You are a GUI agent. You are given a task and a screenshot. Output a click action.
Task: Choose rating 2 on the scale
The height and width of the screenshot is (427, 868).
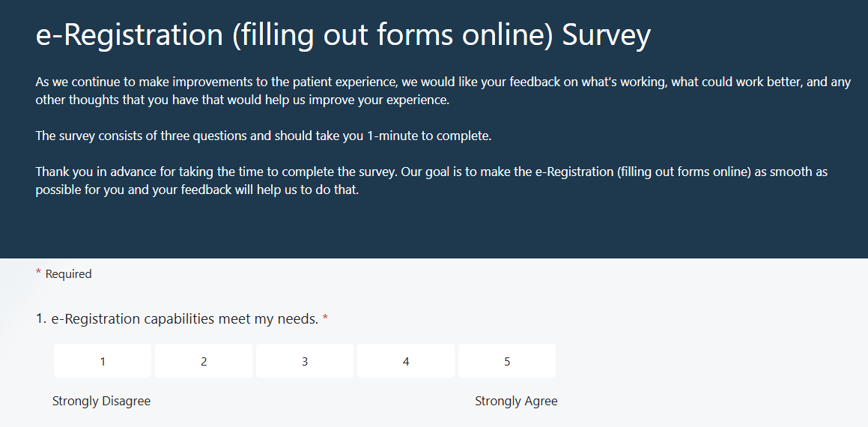204,361
